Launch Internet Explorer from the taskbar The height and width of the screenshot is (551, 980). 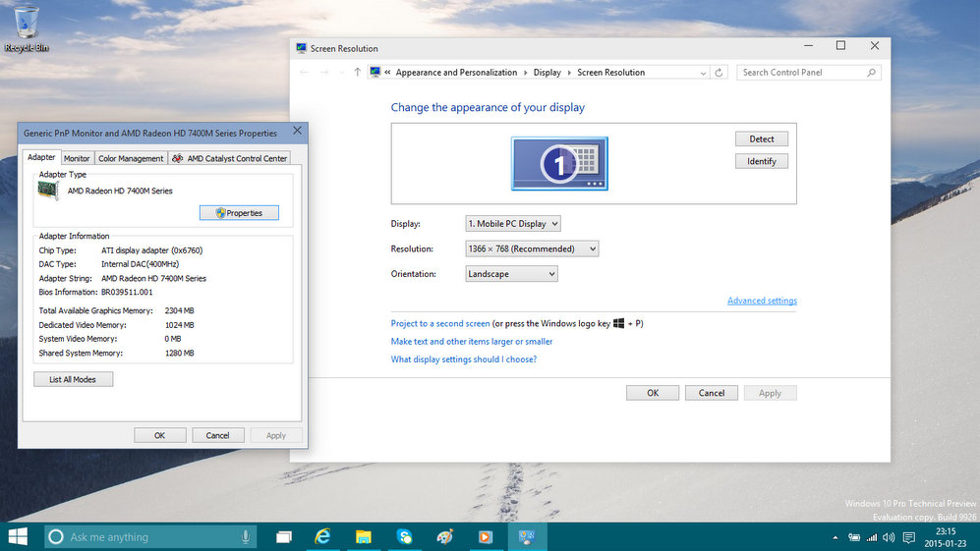[x=321, y=537]
